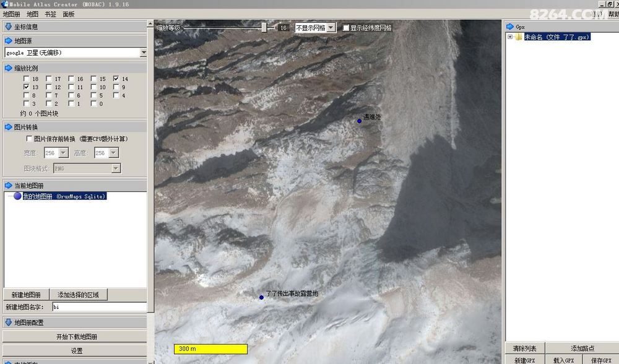This screenshot has width=619, height=364.
Task: Open the 书签 menu
Action: 50,14
